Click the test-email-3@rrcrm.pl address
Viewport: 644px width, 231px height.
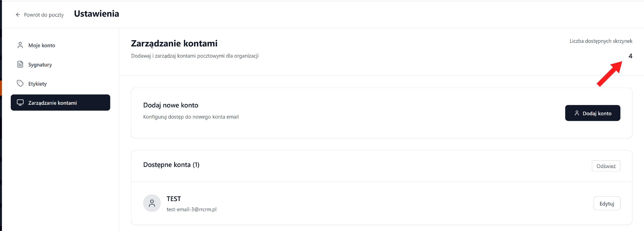[192, 209]
